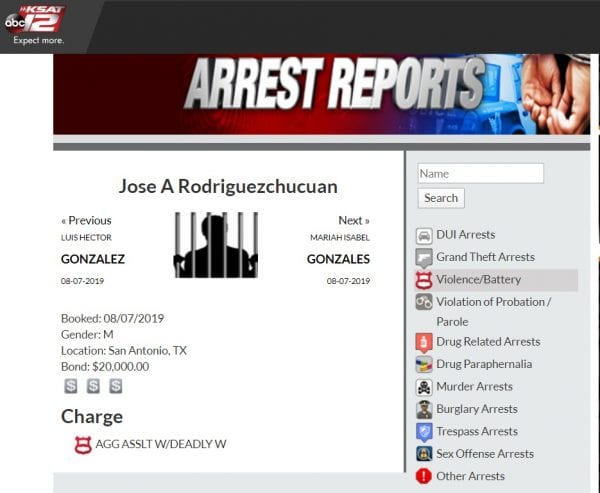Click the KSAT 12 logo
Screen dimensions: 600x493
pos(34,20)
